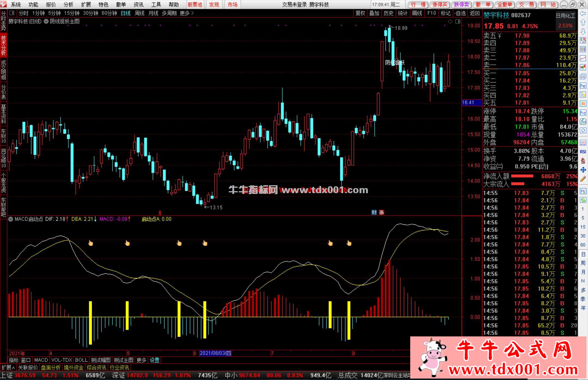Click the 上证 index value 3676.59

pyautogui.click(x=25, y=375)
